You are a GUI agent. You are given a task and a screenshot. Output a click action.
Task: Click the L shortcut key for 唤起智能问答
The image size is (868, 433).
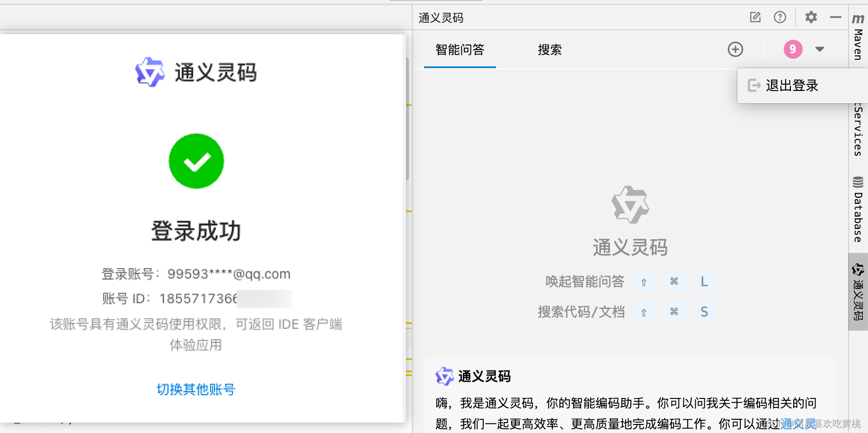(x=704, y=281)
